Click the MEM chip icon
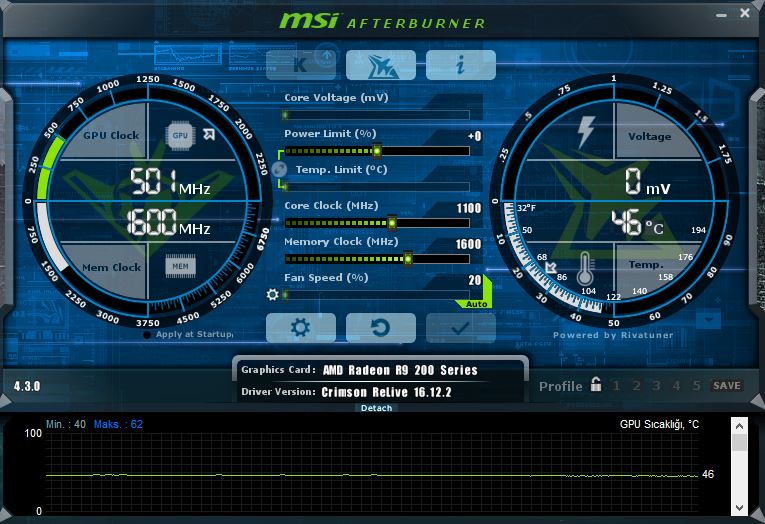Viewport: 765px width, 524px height. [180, 266]
